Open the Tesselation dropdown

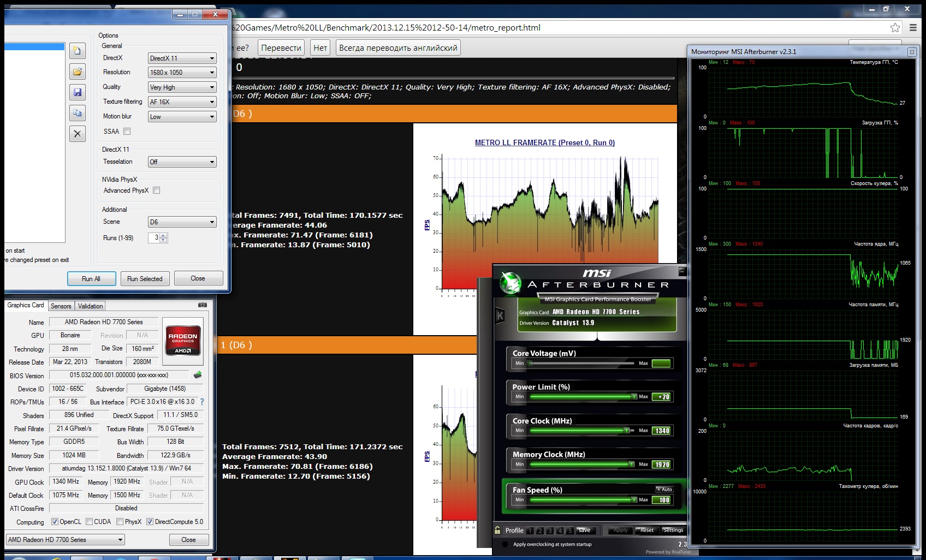(182, 162)
